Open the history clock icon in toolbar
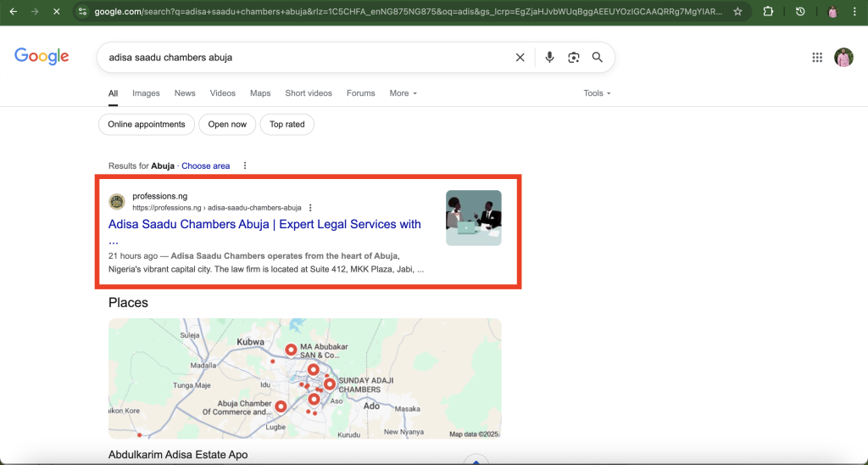Image resolution: width=868 pixels, height=465 pixels. (800, 11)
